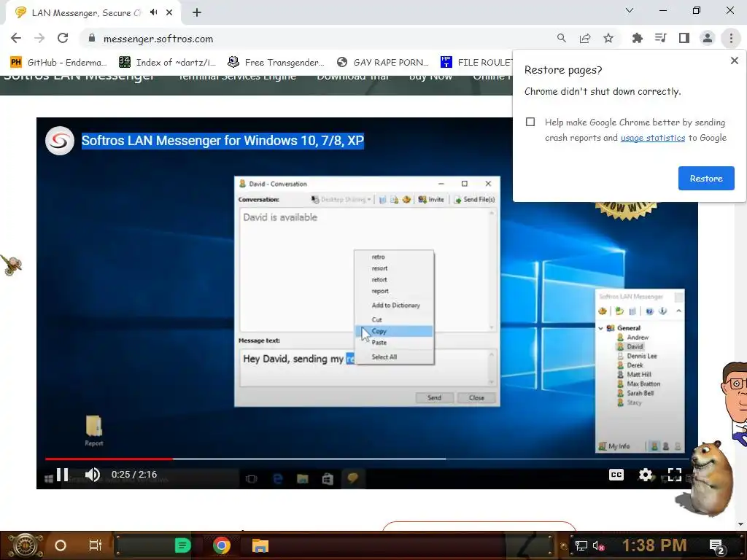Choose Cut from the context menu
747x560 pixels.
(394, 319)
